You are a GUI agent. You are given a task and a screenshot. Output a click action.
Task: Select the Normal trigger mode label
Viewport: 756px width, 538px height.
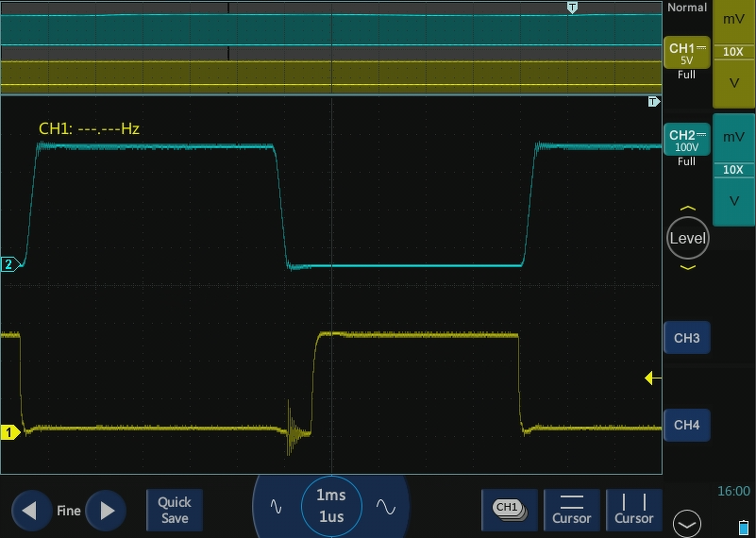point(687,8)
